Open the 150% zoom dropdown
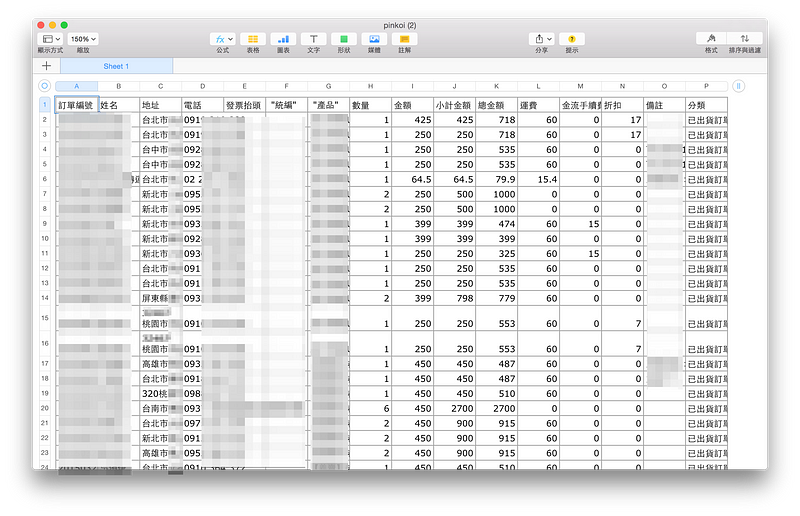This screenshot has width=800, height=516. click(x=82, y=38)
